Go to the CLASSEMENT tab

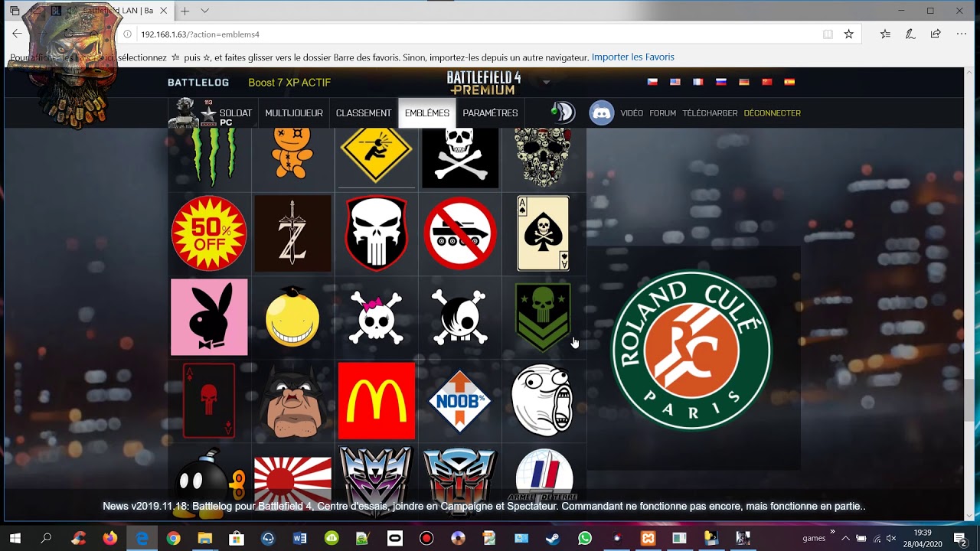(364, 113)
